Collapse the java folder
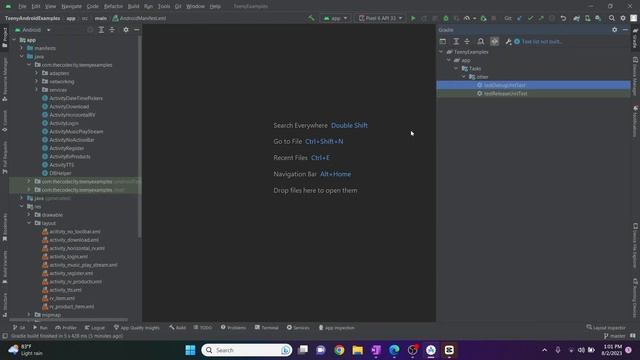Image resolution: width=640 pixels, height=360 pixels. pyautogui.click(x=22, y=56)
